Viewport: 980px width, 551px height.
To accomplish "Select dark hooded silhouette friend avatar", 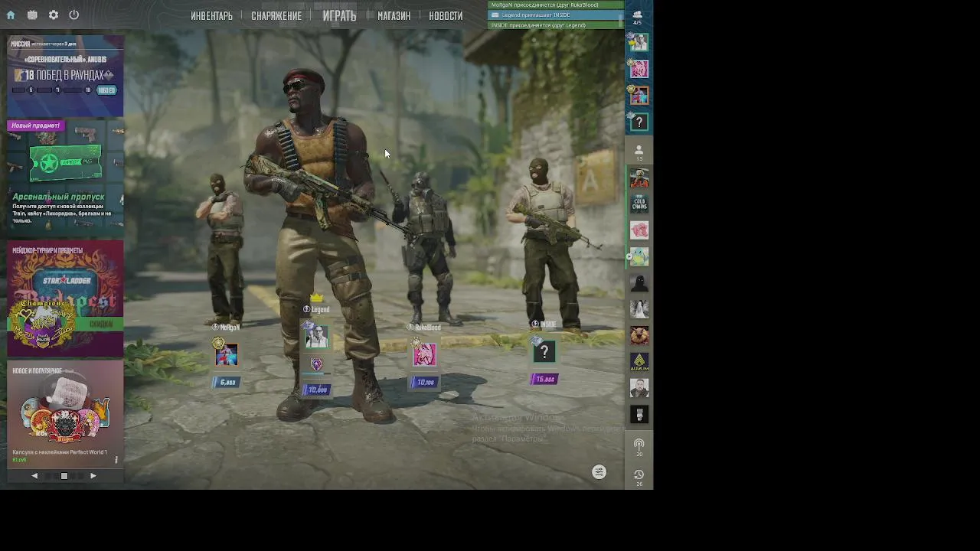I will pos(639,283).
